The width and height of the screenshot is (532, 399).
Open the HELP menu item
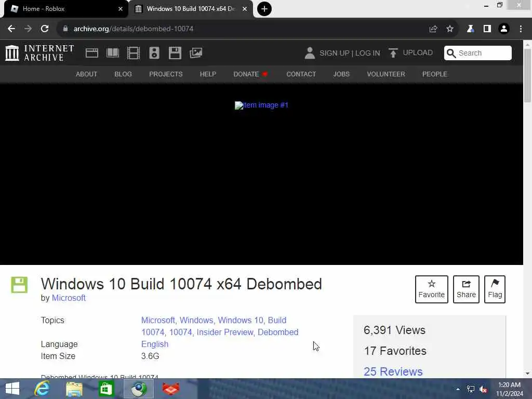208,74
